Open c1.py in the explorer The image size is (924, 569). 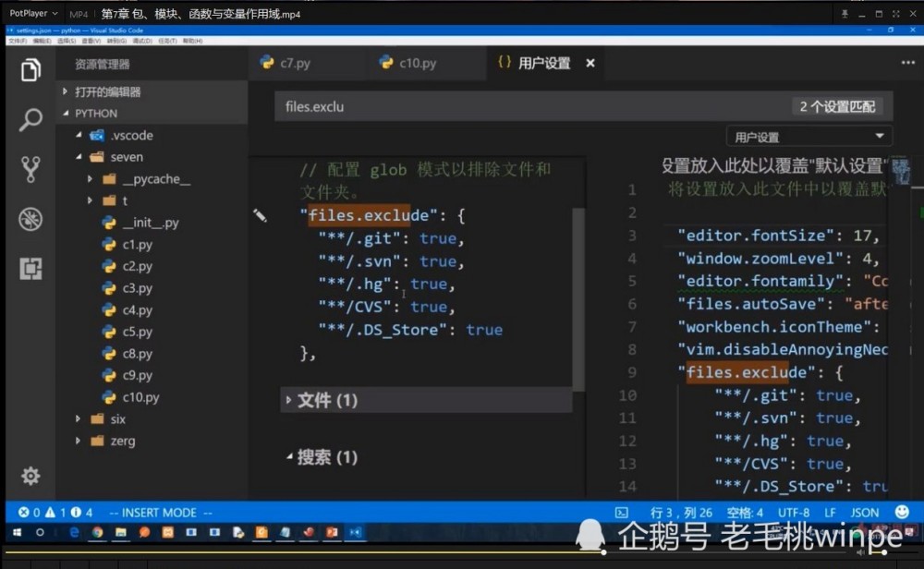pyautogui.click(x=138, y=245)
